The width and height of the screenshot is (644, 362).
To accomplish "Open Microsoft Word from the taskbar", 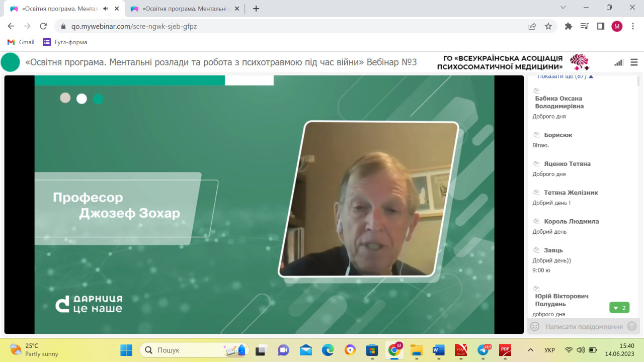I will 439,350.
